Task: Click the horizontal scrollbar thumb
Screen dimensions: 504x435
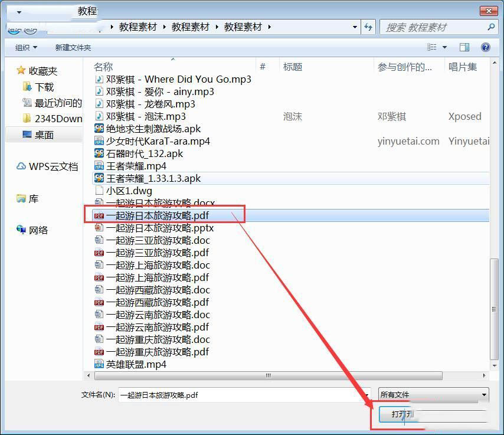Action: coord(269,375)
